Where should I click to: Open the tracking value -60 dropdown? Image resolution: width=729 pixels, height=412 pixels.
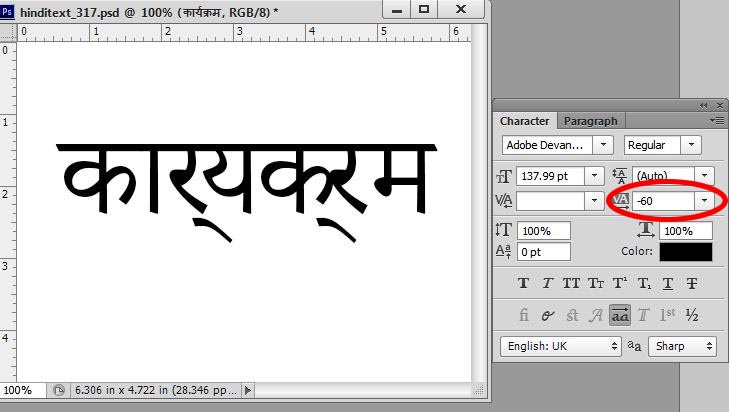click(706, 201)
